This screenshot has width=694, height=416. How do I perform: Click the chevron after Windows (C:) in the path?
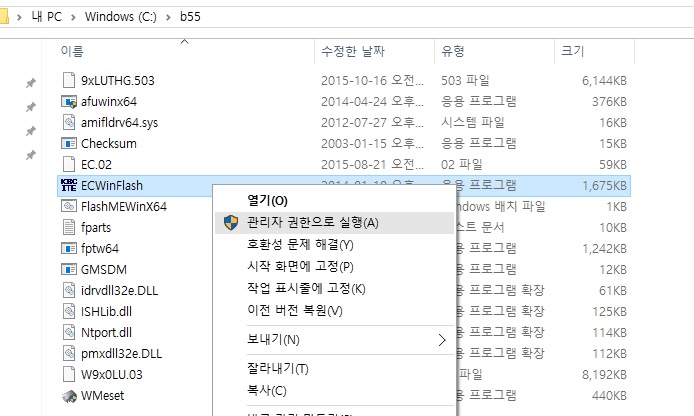(169, 17)
